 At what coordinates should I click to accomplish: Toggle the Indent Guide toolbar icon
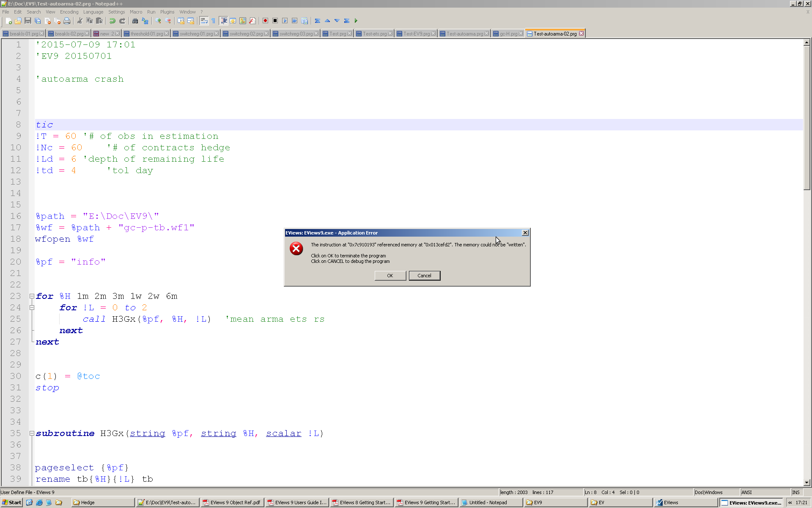click(x=223, y=21)
